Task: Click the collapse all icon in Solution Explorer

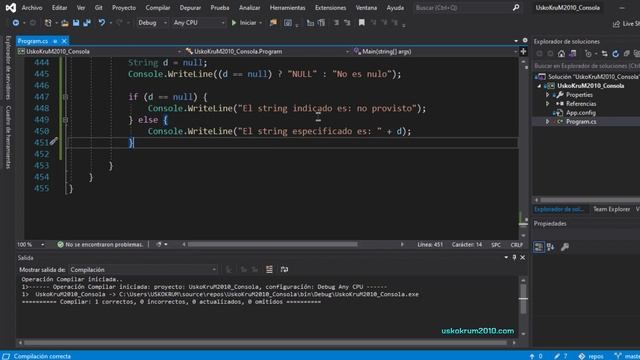Action: (x=627, y=53)
